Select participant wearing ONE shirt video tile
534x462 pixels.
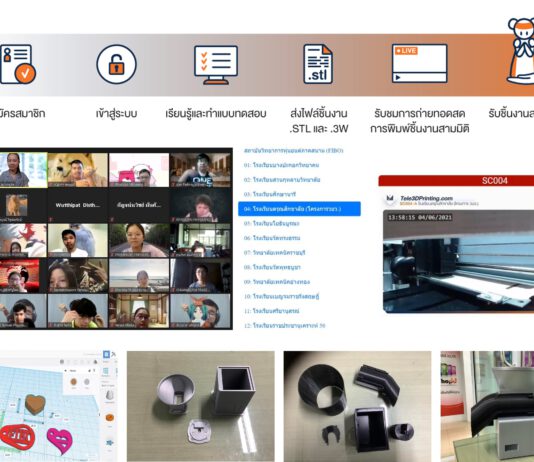[201, 170]
